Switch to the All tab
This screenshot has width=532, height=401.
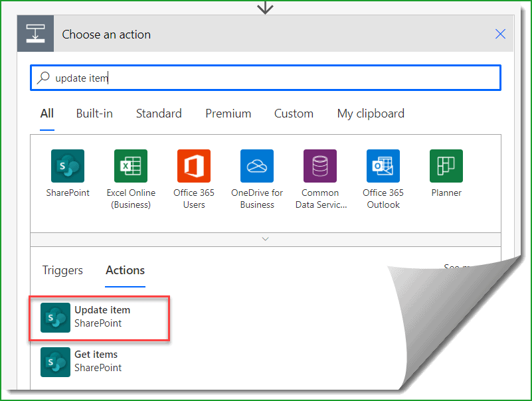47,114
